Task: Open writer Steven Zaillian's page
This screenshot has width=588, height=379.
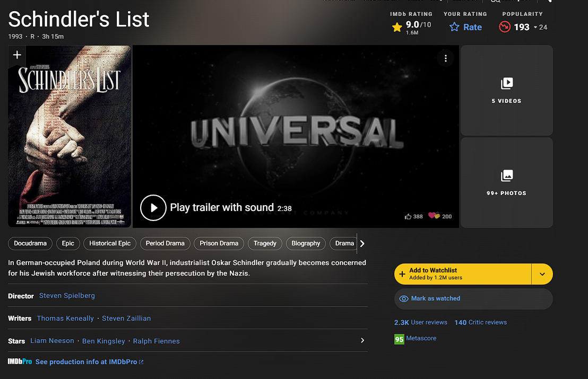Action: point(126,319)
